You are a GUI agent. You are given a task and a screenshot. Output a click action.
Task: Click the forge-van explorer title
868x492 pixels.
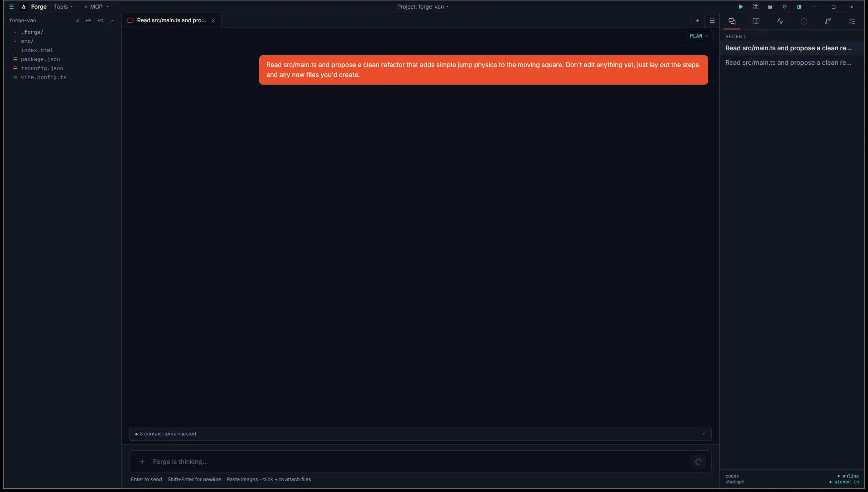tap(23, 21)
